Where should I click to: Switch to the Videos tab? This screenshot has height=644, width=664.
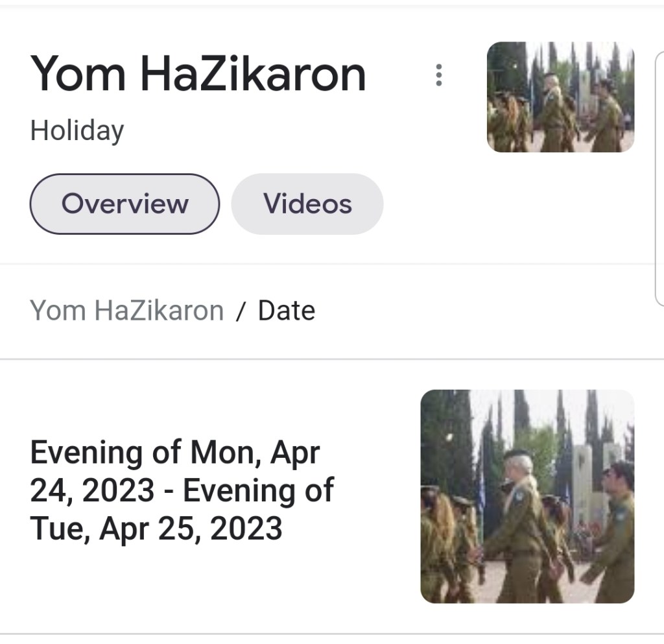307,204
